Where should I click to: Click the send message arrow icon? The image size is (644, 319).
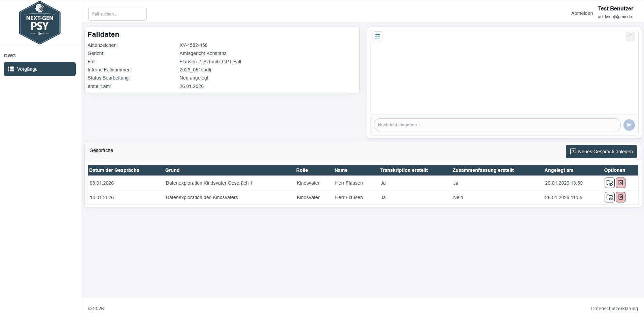(629, 125)
